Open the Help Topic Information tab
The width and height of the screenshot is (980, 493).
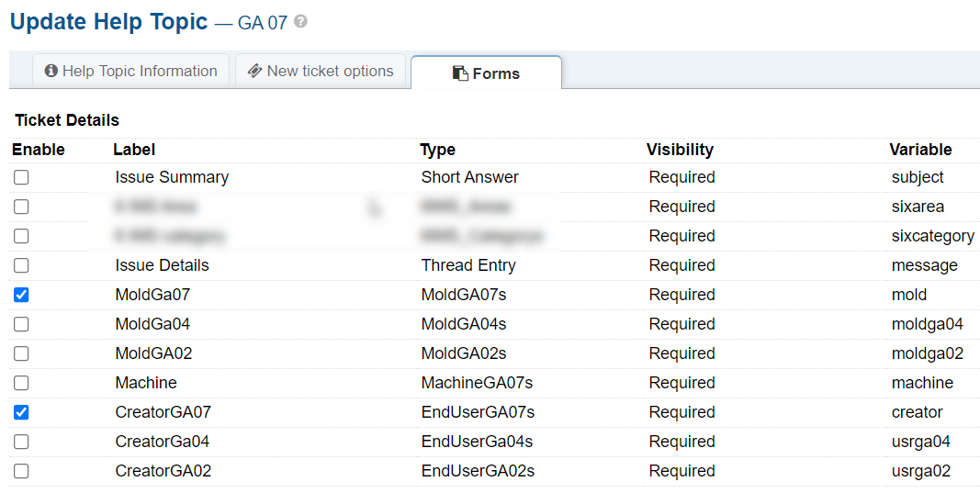[x=130, y=71]
